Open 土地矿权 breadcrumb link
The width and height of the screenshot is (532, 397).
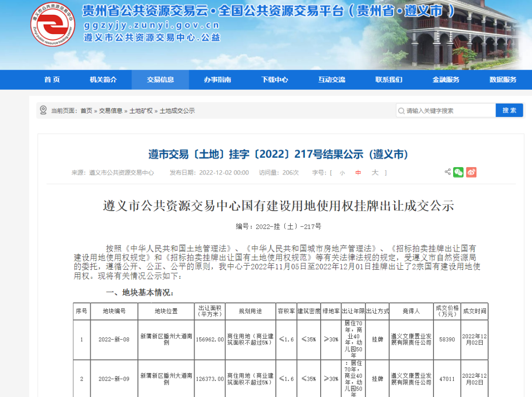point(141,111)
